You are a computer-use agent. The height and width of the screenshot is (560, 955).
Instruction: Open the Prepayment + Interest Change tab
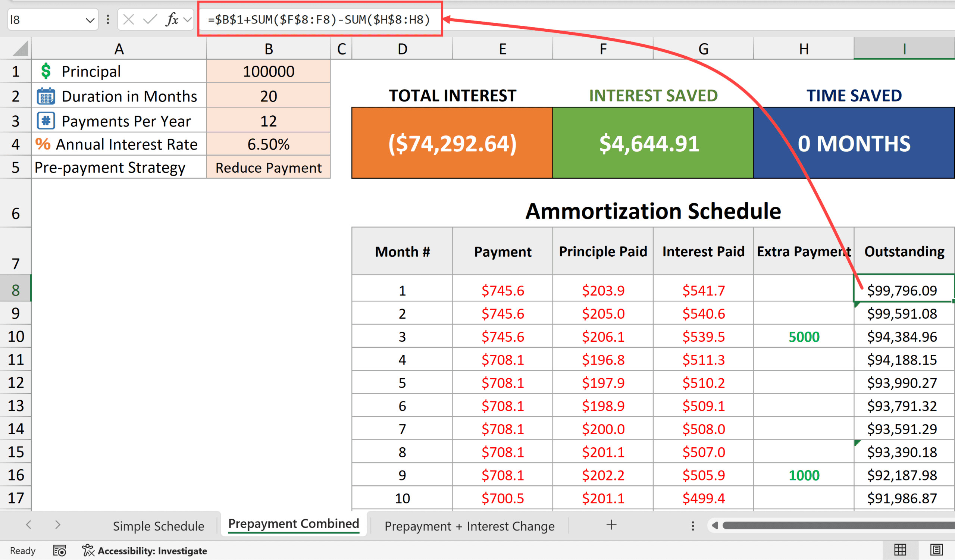470,526
